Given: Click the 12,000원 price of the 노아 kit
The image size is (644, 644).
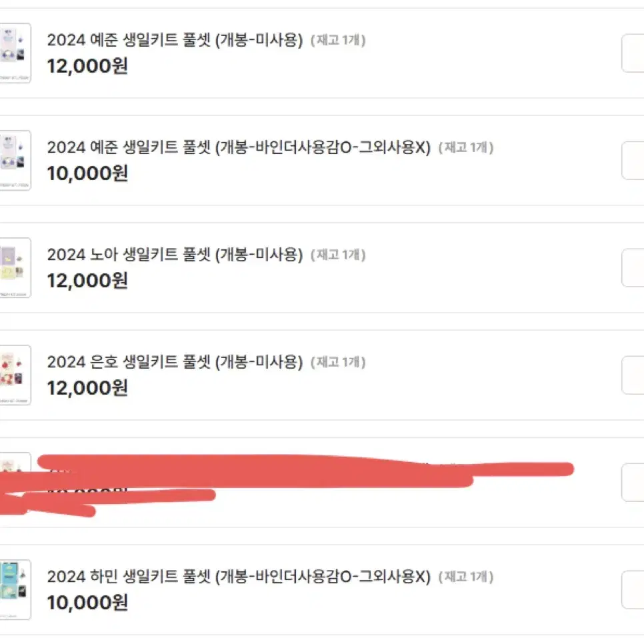Looking at the screenshot, I should 89,281.
